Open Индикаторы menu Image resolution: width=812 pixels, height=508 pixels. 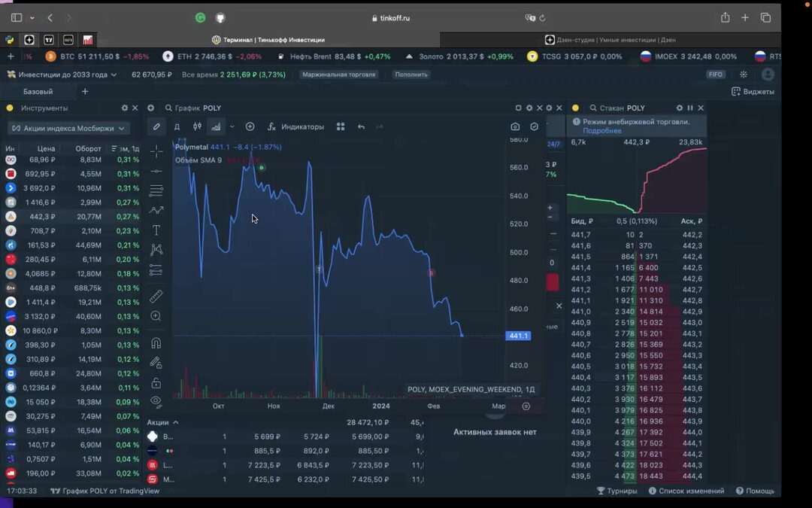[x=295, y=126]
